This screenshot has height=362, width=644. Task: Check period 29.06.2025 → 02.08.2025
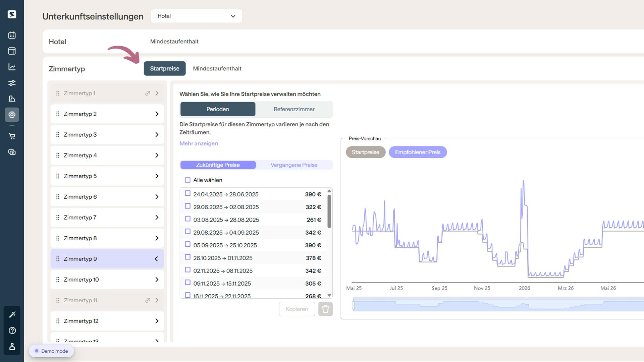[187, 206]
